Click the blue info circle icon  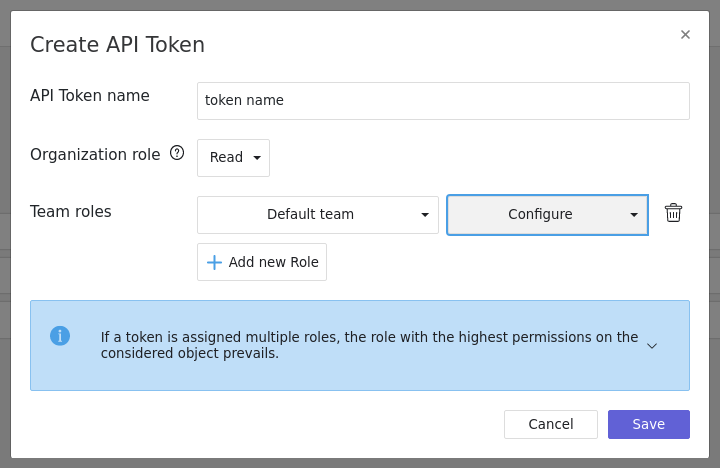pyautogui.click(x=60, y=336)
